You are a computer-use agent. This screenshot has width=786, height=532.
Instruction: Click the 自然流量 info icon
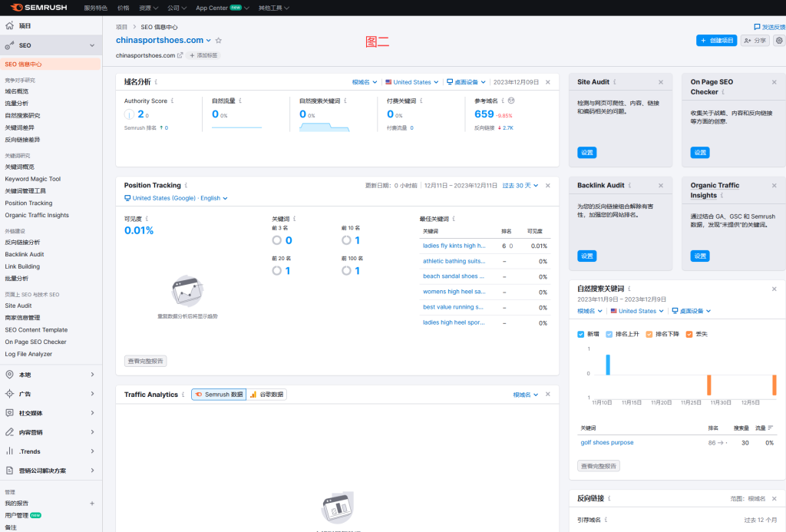240,101
